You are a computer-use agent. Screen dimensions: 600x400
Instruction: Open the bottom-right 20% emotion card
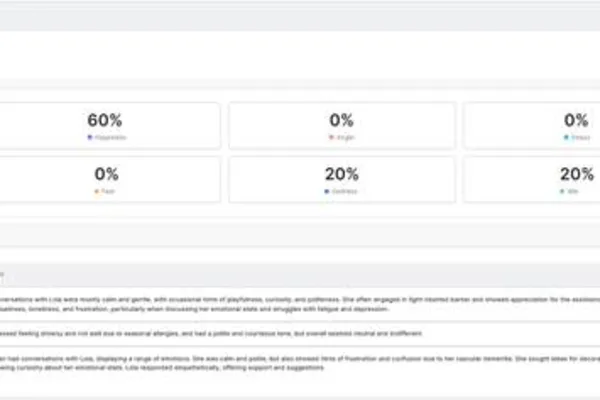click(532, 179)
